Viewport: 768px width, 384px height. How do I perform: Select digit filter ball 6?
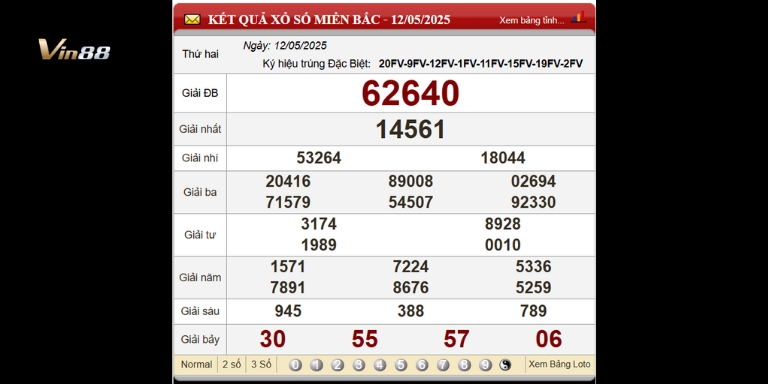click(x=422, y=365)
